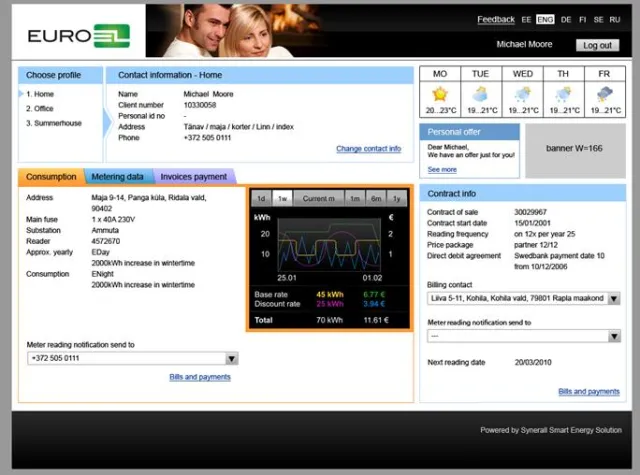
Task: Select Office profile from list
Action: [42, 109]
